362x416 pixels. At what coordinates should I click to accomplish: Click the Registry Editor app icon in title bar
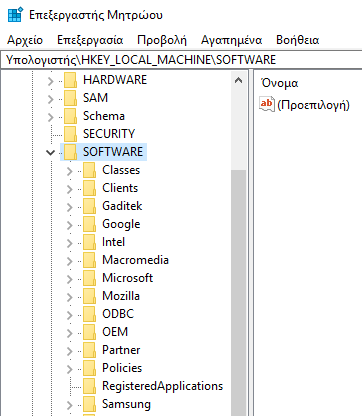[15, 15]
